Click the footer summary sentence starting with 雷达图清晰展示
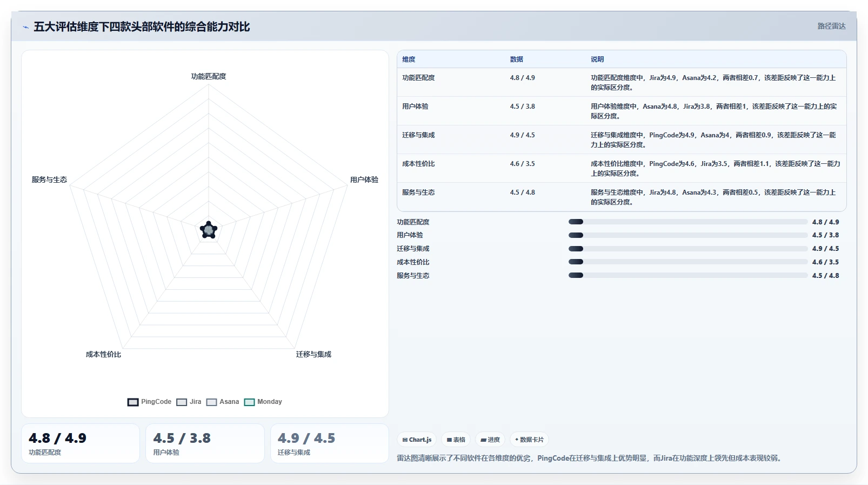 [590, 458]
